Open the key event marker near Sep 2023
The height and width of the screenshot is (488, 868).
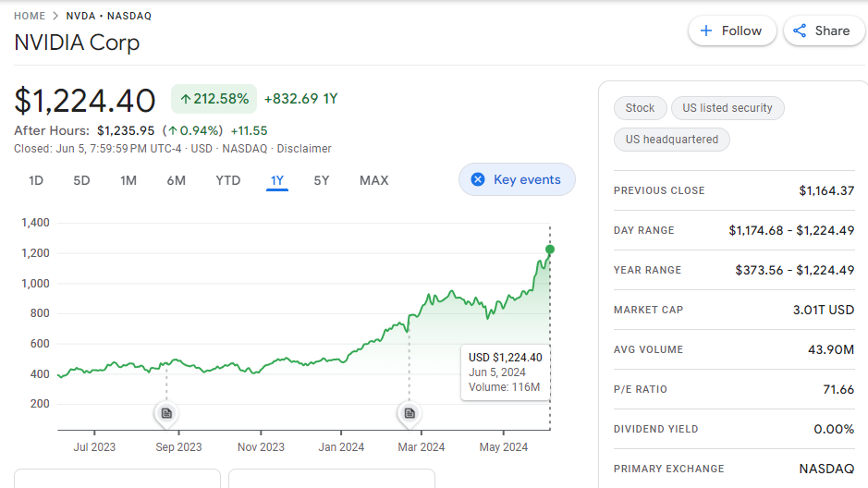click(x=166, y=413)
